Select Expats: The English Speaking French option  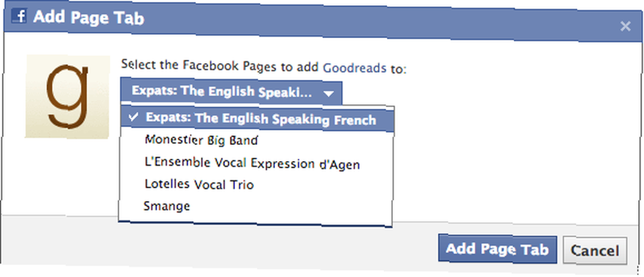point(257,119)
